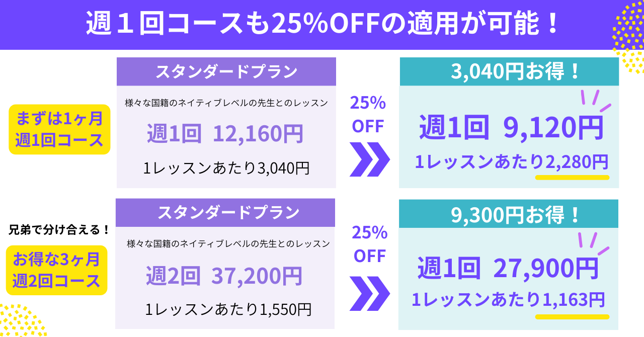Select the お得な3ヶ月 週2回コース yellow badge

coord(56,270)
